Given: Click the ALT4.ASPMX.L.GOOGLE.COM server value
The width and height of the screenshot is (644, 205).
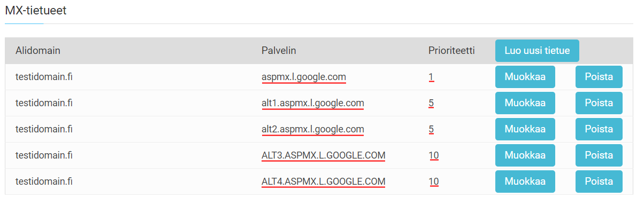Looking at the screenshot, I should pyautogui.click(x=324, y=182).
